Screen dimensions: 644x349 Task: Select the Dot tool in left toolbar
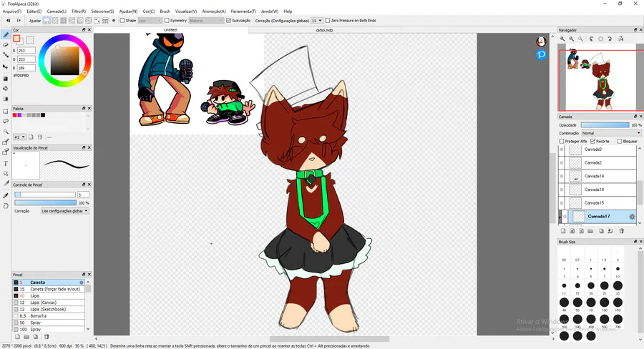coord(6,55)
